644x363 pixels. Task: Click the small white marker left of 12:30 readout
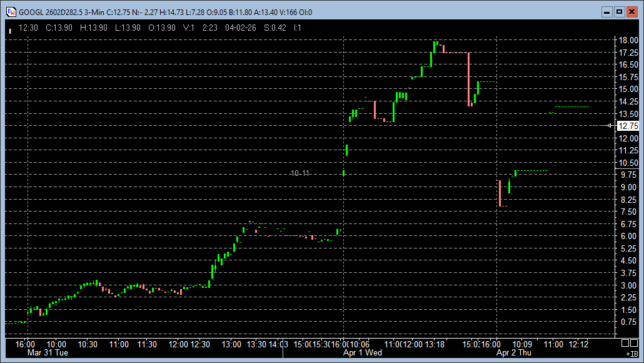pyautogui.click(x=9, y=28)
